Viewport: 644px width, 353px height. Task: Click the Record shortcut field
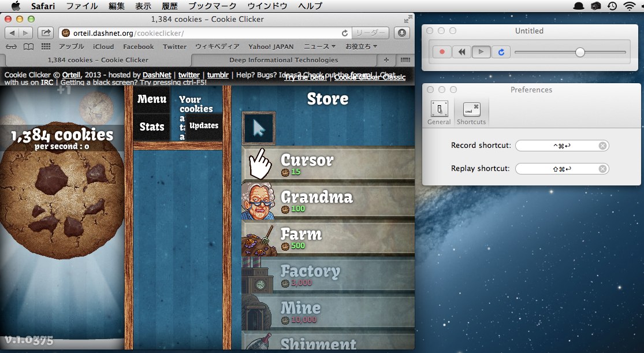point(562,146)
